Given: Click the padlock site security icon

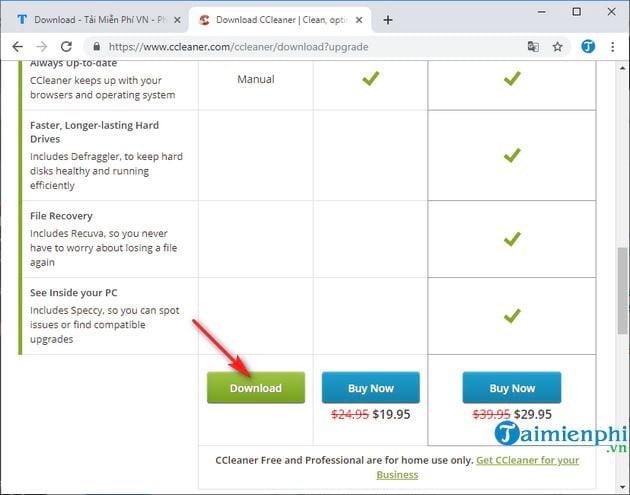Looking at the screenshot, I should (x=96, y=47).
